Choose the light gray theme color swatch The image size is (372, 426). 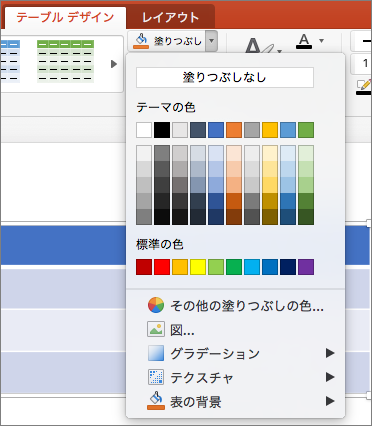click(x=180, y=130)
